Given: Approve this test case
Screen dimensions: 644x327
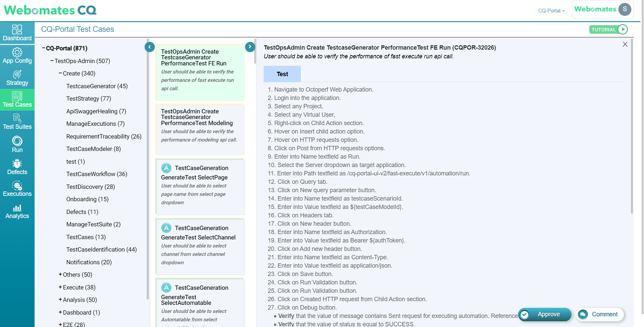Looking at the screenshot, I should 545,315.
